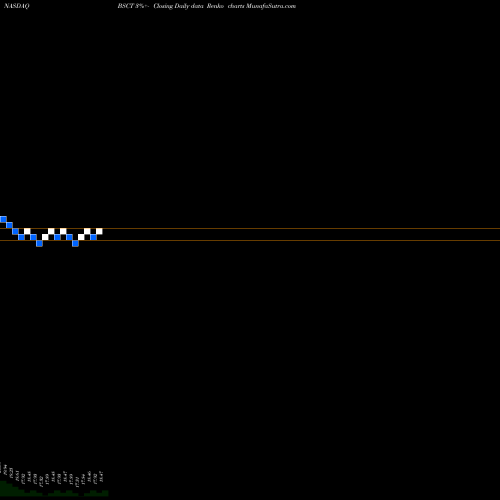
Task: Select the topmost blue Renko brick
Action: point(3,219)
